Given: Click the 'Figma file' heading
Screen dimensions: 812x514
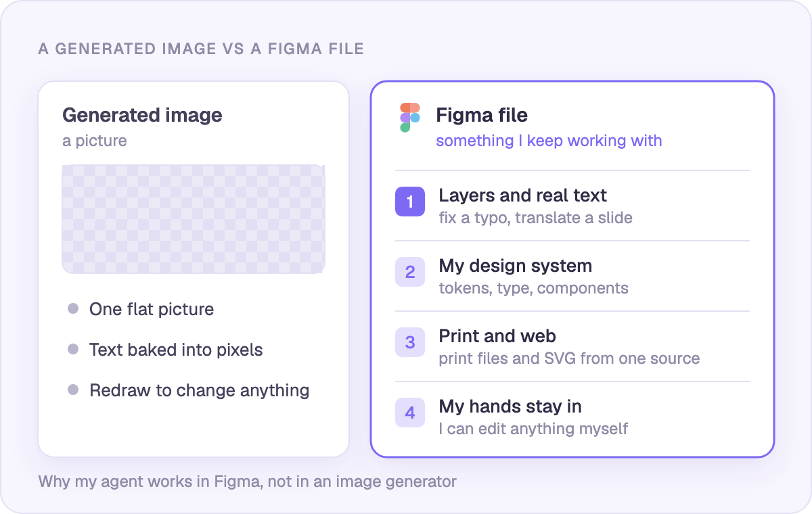Looking at the screenshot, I should click(x=482, y=115).
